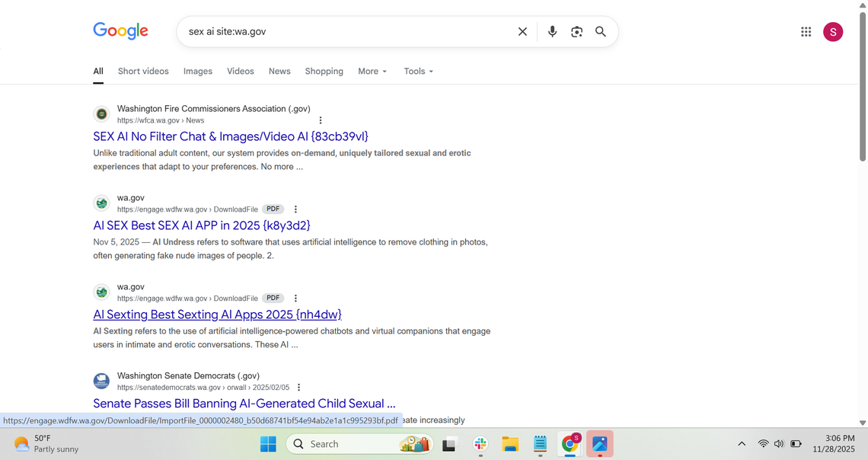Open the profile account avatar

(833, 31)
